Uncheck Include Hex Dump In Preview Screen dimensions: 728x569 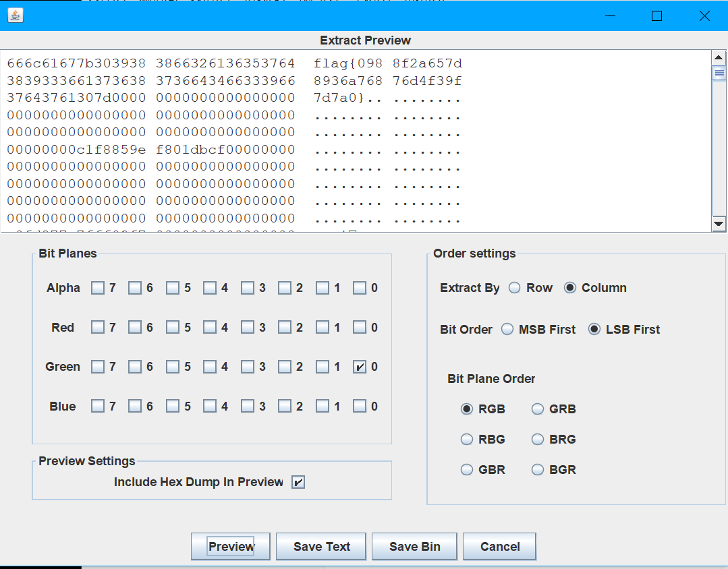coord(298,482)
